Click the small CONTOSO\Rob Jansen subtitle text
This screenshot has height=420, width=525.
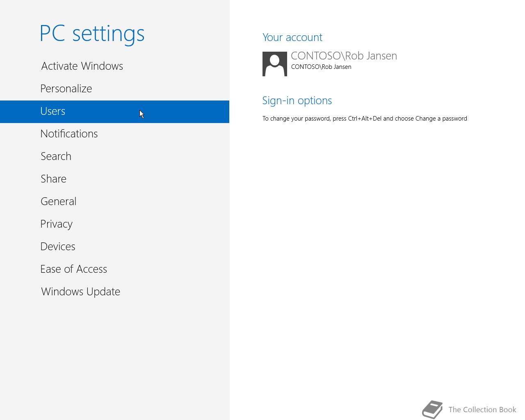(x=321, y=67)
